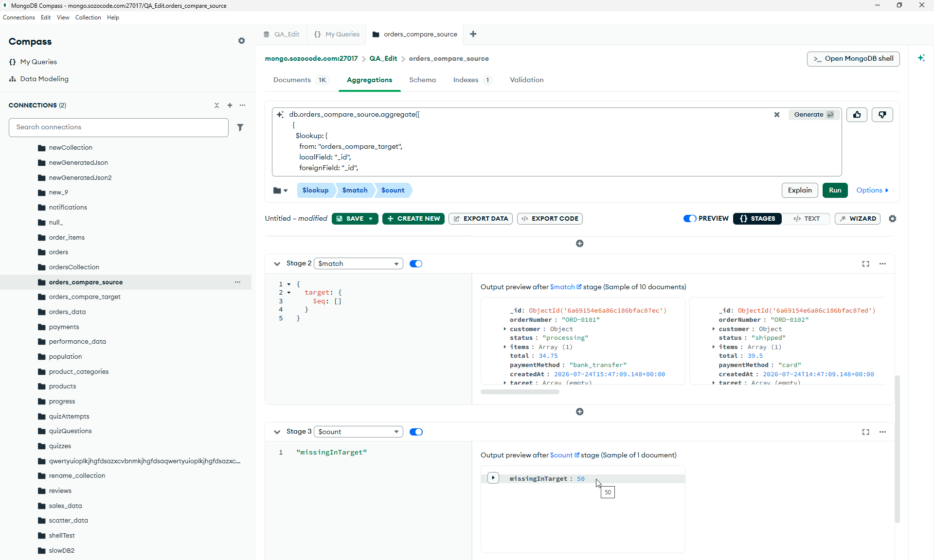Open Documents tab
This screenshot has height=560, width=934.
tap(300, 80)
